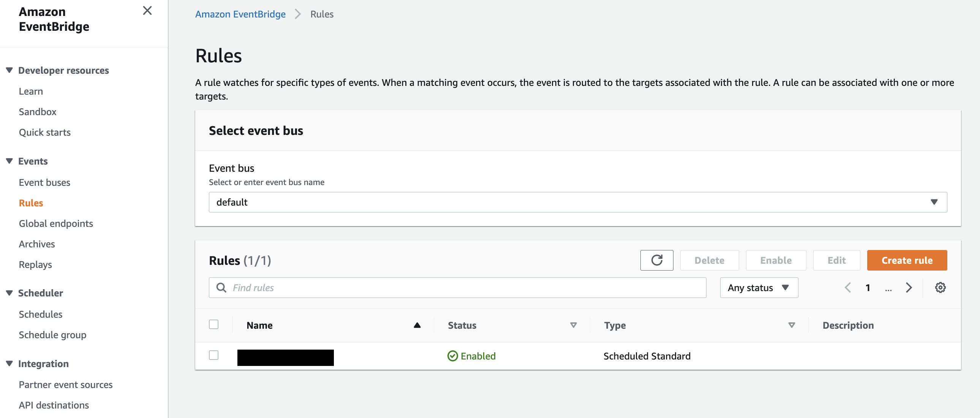Go to previous page of rules
The width and height of the screenshot is (980, 418).
pos(847,288)
